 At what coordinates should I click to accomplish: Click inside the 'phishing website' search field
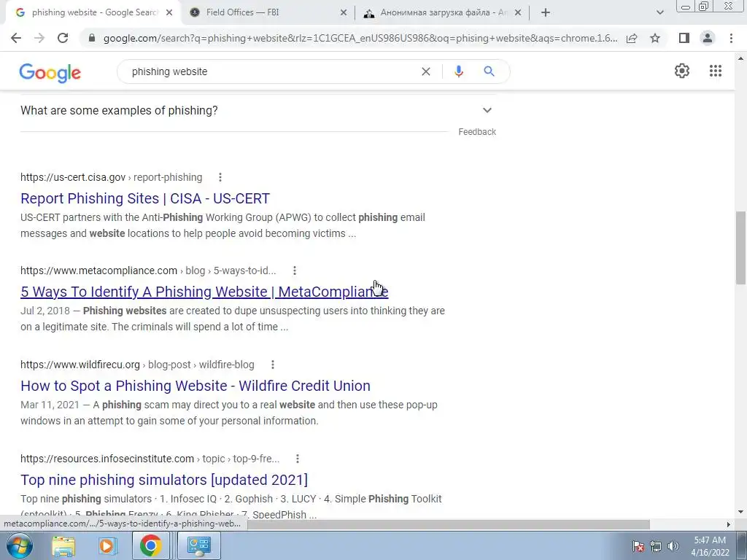(271, 71)
